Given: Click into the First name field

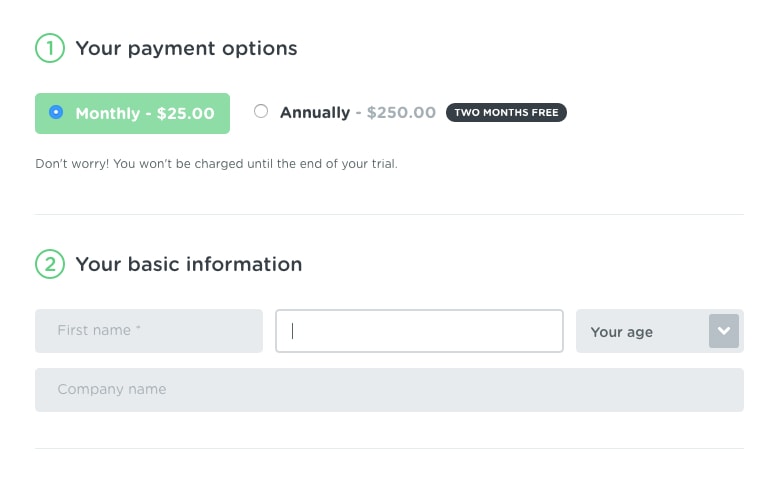Looking at the screenshot, I should point(149,331).
